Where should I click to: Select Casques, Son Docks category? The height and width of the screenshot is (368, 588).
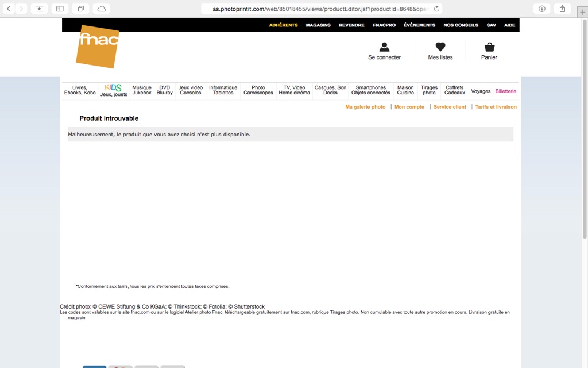330,90
